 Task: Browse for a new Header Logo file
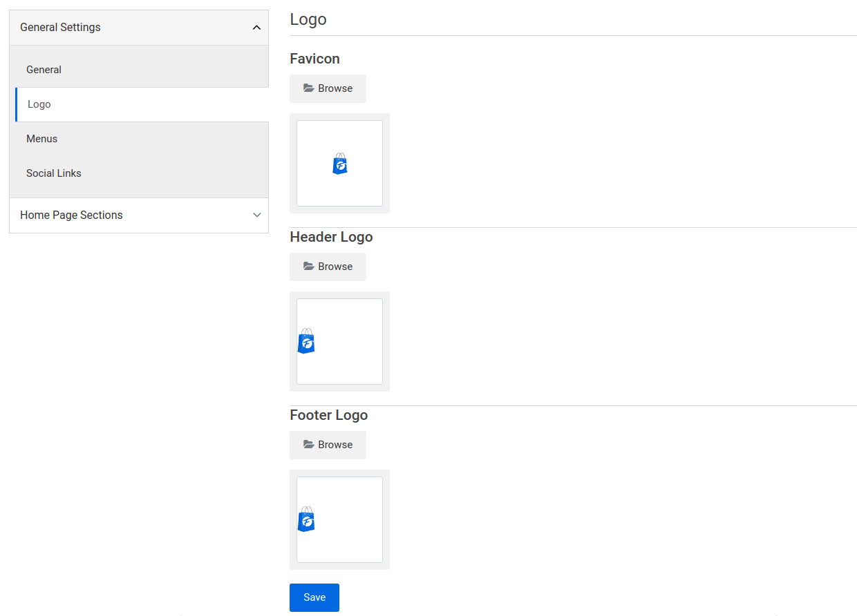[x=328, y=267]
